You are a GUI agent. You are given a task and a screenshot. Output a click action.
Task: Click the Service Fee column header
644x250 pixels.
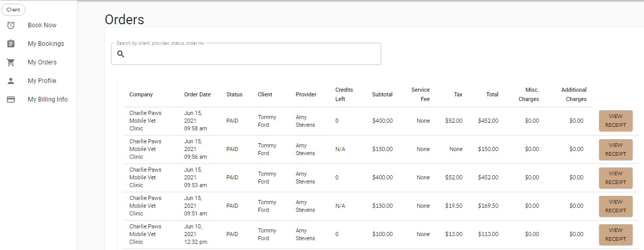[420, 94]
